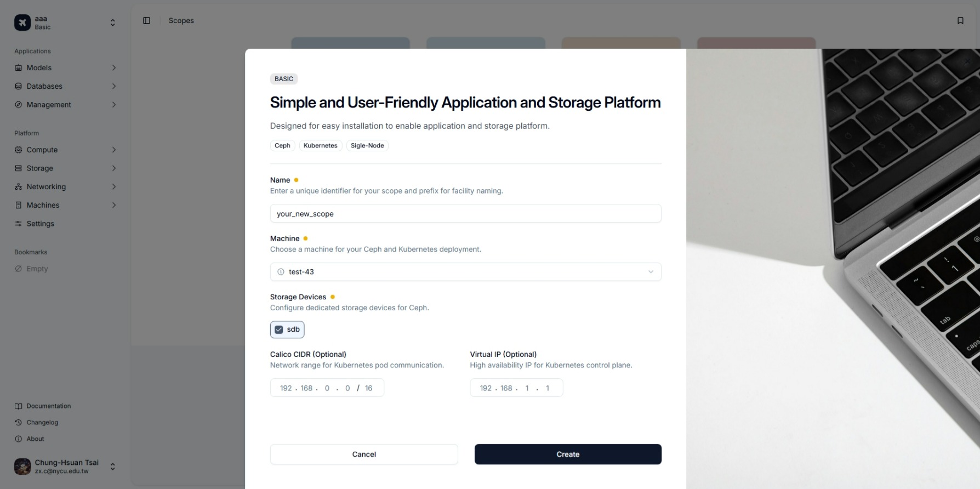This screenshot has width=980, height=489.
Task: Click the Models icon in sidebar
Action: pyautogui.click(x=19, y=68)
